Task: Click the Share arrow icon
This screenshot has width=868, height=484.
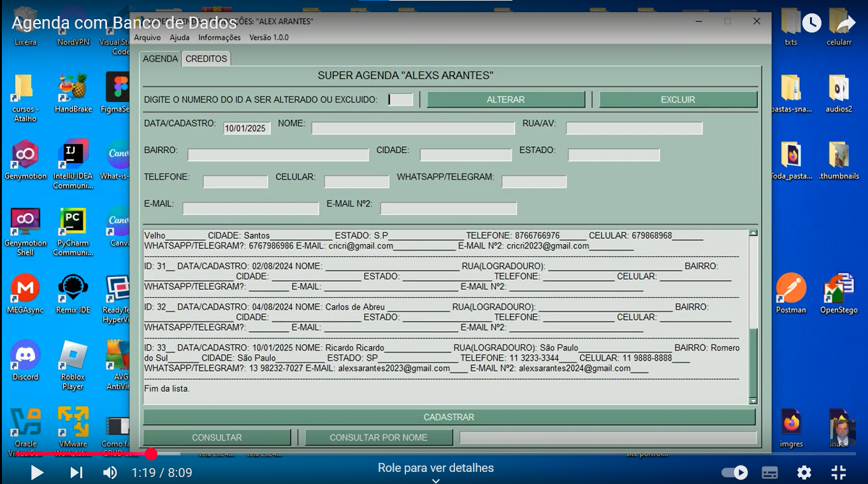Action: click(845, 24)
